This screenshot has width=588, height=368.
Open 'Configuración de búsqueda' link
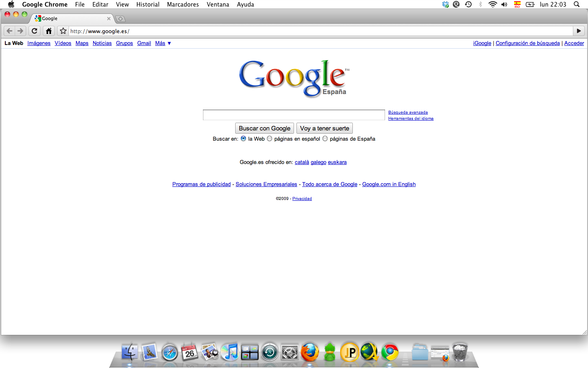pos(528,43)
